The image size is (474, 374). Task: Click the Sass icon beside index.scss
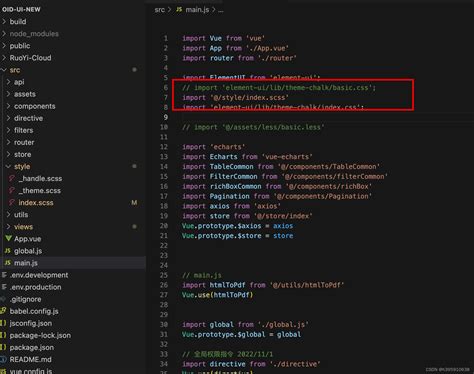[x=12, y=202]
